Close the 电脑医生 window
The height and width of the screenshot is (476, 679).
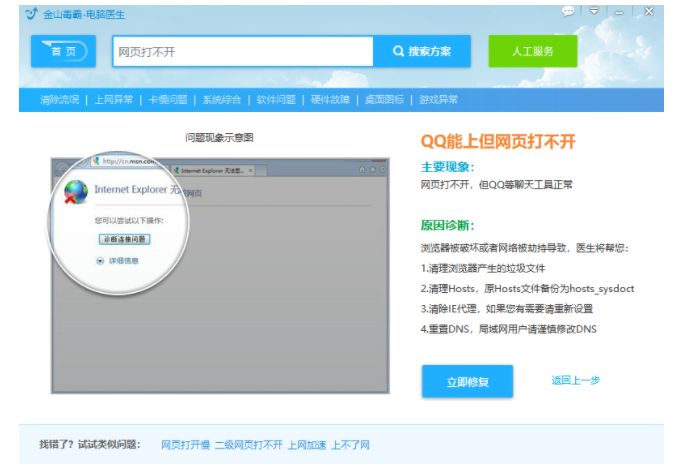[649, 11]
